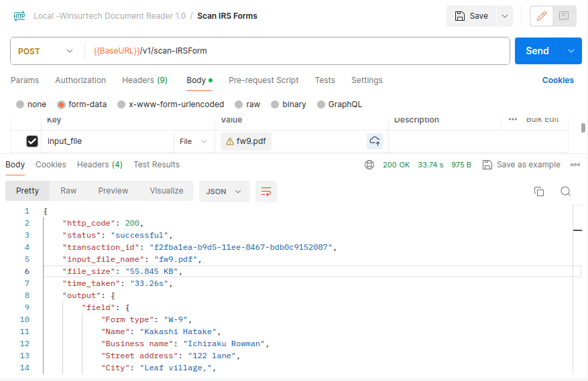Uncheck the input_file row checkbox
The height and width of the screenshot is (381, 588).
click(x=32, y=141)
